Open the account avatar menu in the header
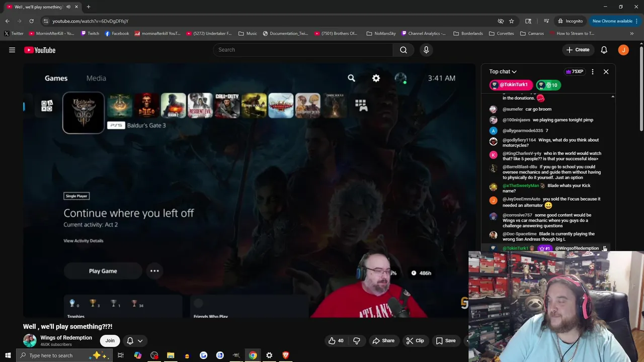 point(623,50)
